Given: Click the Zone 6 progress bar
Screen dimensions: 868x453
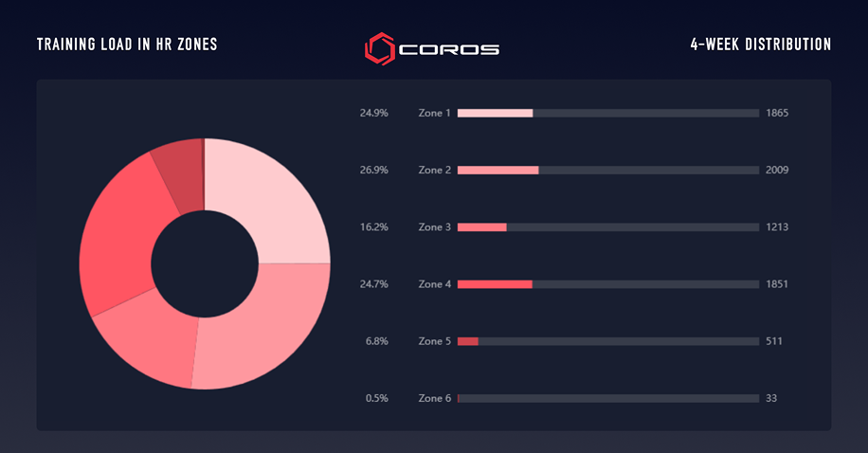Looking at the screenshot, I should (608, 398).
